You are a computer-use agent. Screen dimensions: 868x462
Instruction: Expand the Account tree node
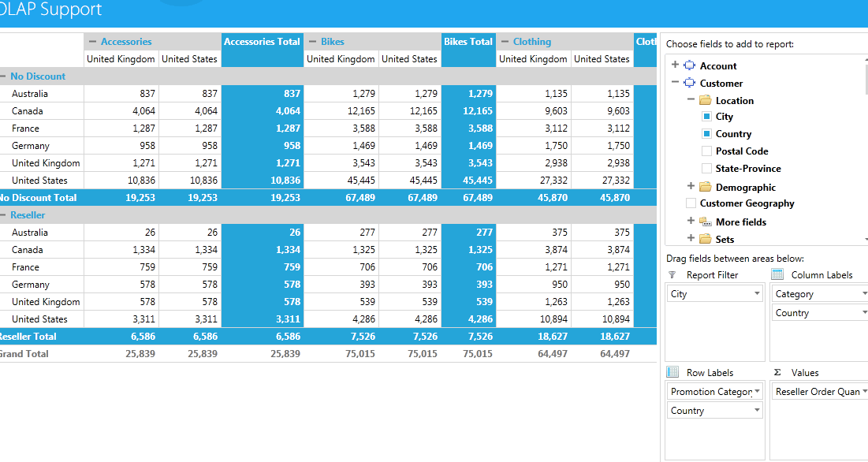(675, 64)
